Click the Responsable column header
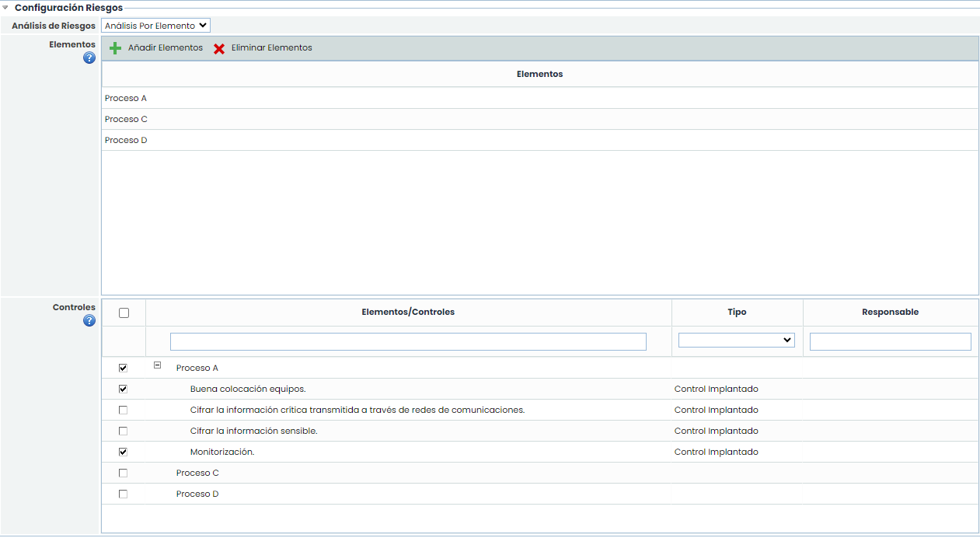Viewport: 980px width, 538px height. [x=890, y=313]
